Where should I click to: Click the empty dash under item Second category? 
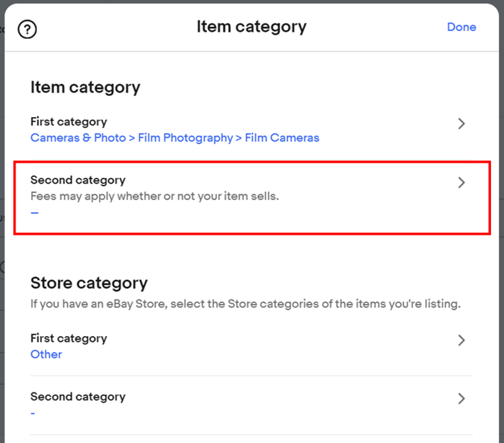pos(35,212)
